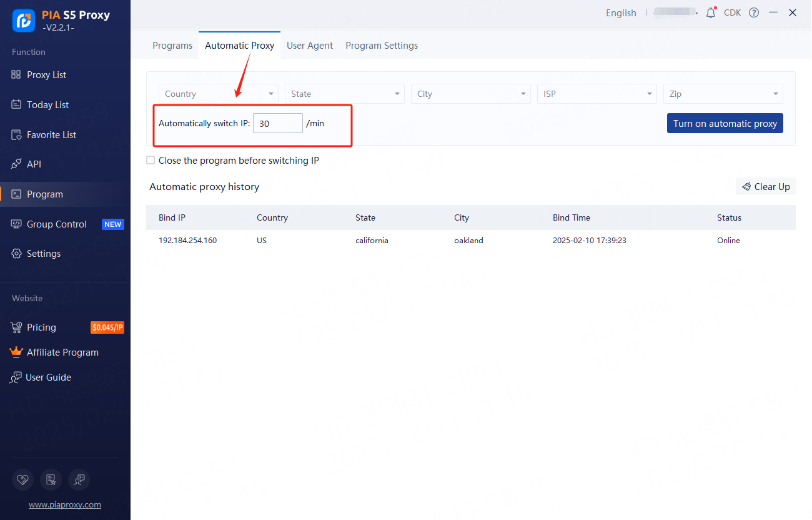Open the customer support chat icon
This screenshot has height=520, width=812.
click(79, 479)
